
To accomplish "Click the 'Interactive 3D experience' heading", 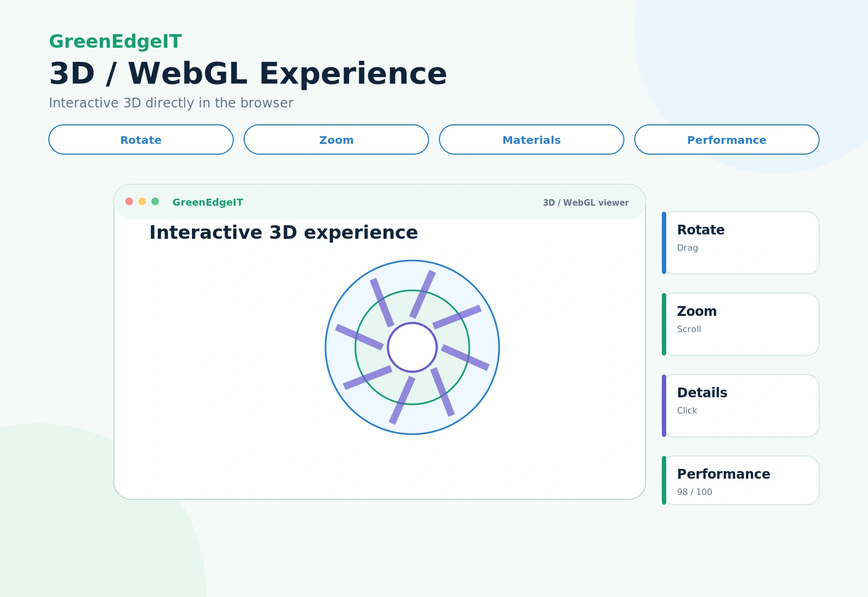I will (284, 232).
